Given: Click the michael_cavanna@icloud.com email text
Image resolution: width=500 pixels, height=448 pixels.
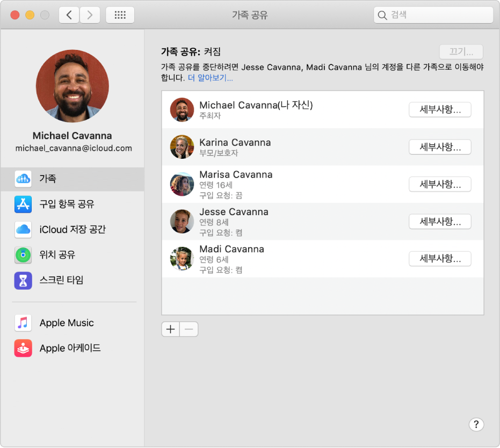Looking at the screenshot, I should click(x=74, y=149).
